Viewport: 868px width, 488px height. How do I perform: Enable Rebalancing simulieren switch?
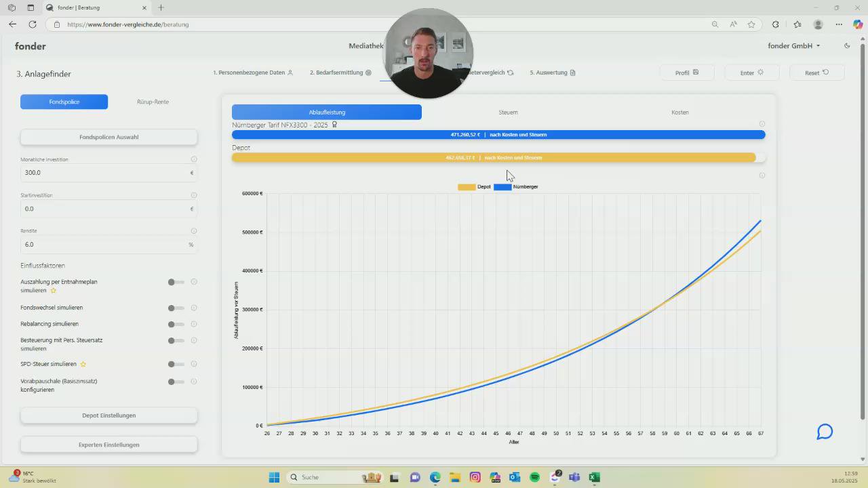click(176, 324)
